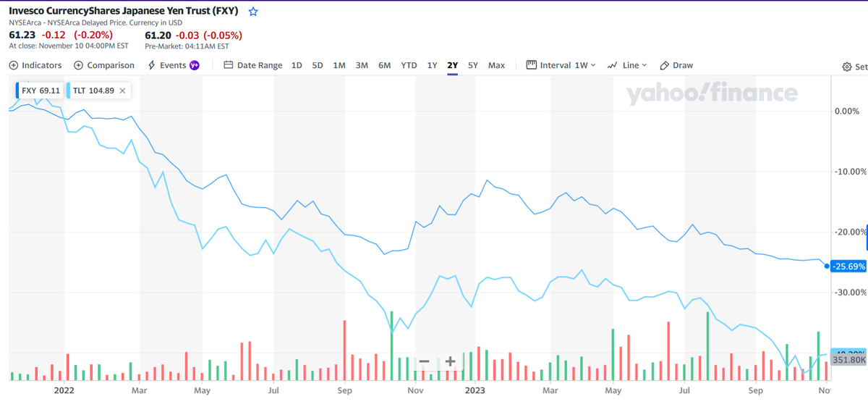Click the 2023 axis label
The height and width of the screenshot is (407, 868).
pyautogui.click(x=475, y=390)
